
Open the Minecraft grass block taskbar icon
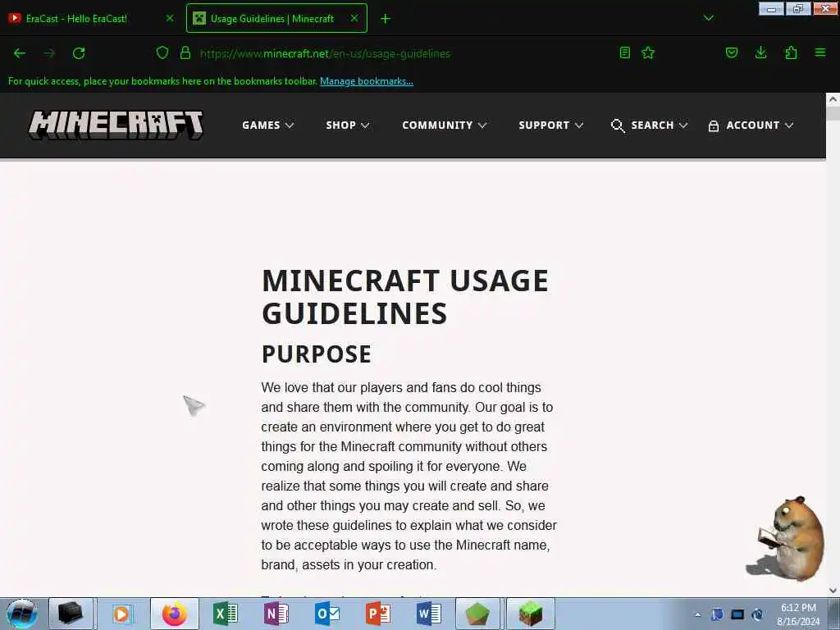coord(531,614)
